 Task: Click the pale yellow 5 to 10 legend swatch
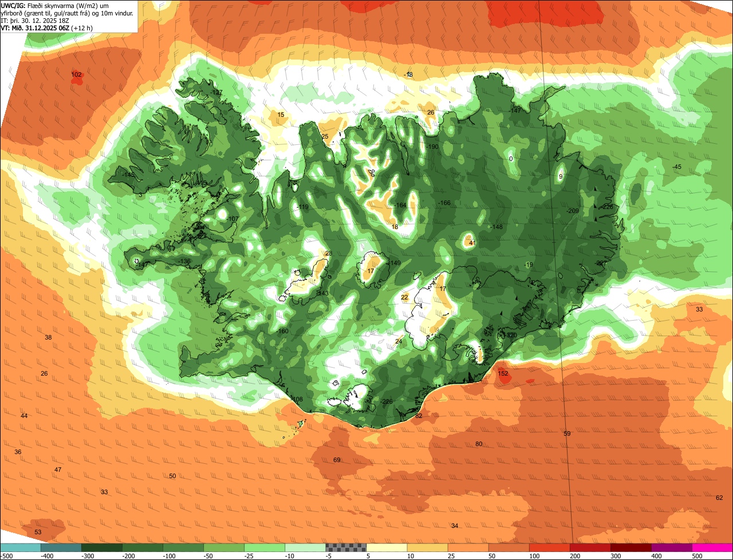point(387,547)
